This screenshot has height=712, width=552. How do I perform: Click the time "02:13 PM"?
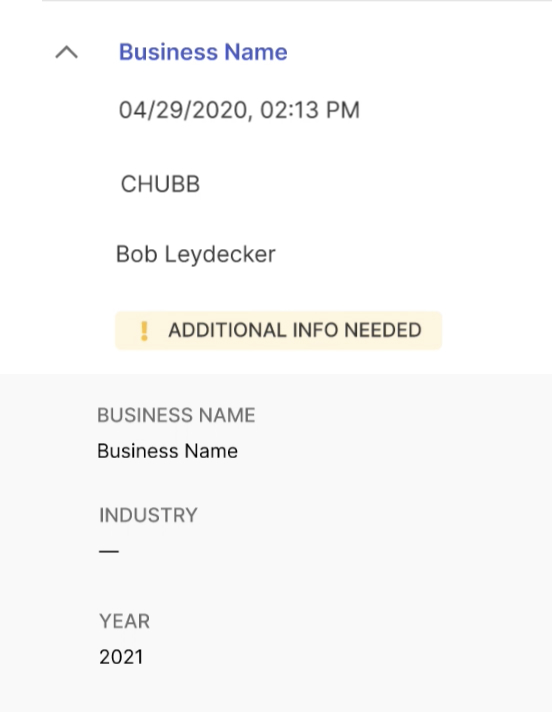[310, 110]
